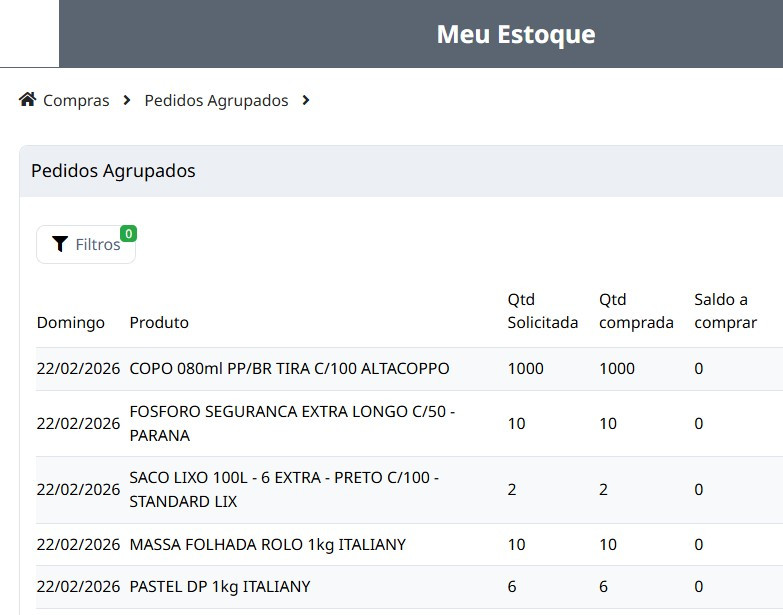Click Saldo 0 in MASSA FOLHADA row
Image resolution: width=783 pixels, height=615 pixels.
[699, 544]
